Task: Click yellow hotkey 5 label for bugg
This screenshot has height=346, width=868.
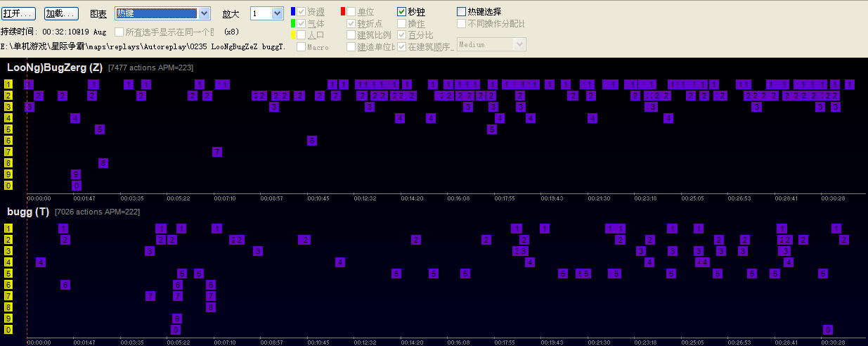Action: coord(8,274)
